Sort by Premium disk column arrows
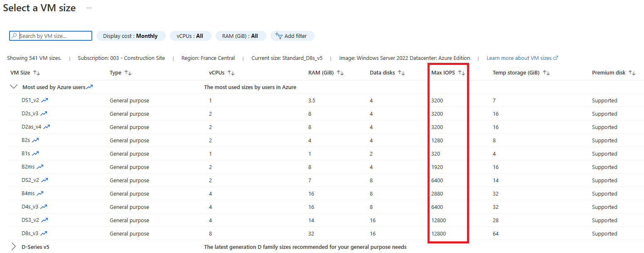The height and width of the screenshot is (253, 644). pos(632,73)
